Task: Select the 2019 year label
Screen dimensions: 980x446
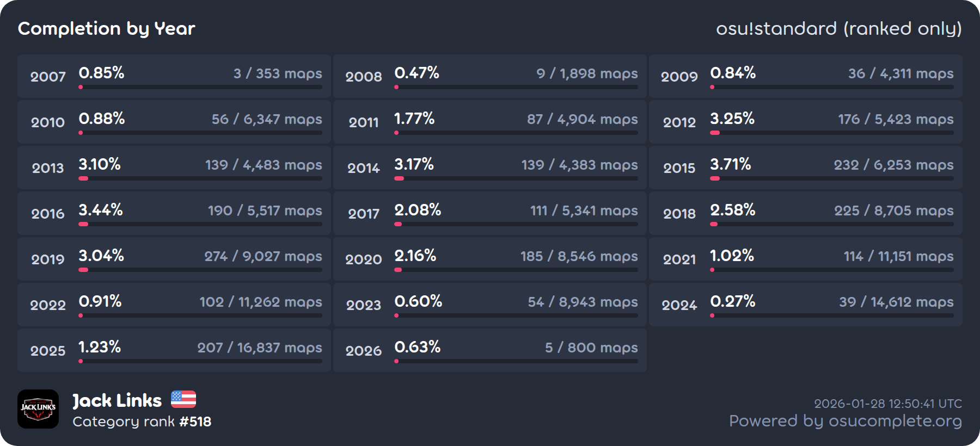Action: point(48,259)
